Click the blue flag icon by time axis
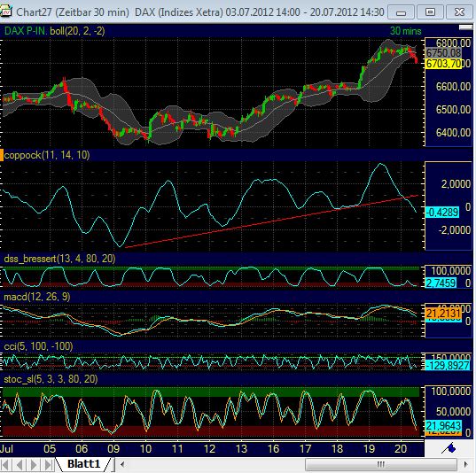 449,448
